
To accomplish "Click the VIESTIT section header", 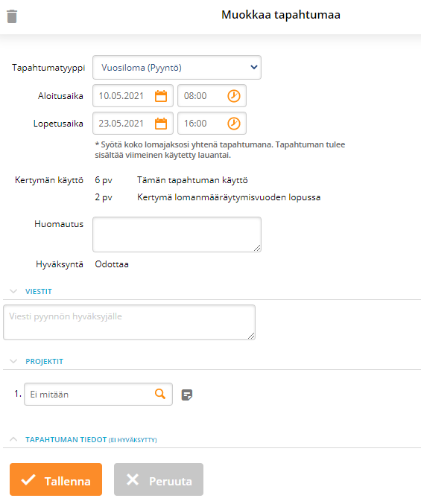I will 39,292.
